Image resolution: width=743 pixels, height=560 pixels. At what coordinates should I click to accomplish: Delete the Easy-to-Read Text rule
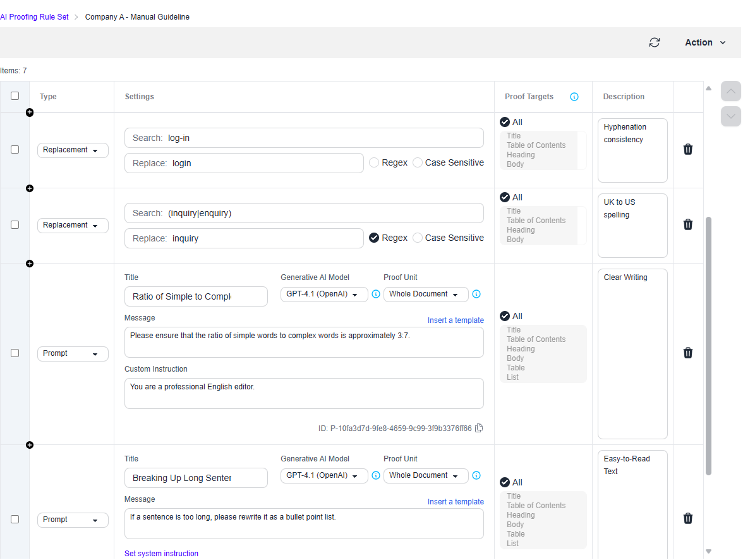[x=688, y=518]
